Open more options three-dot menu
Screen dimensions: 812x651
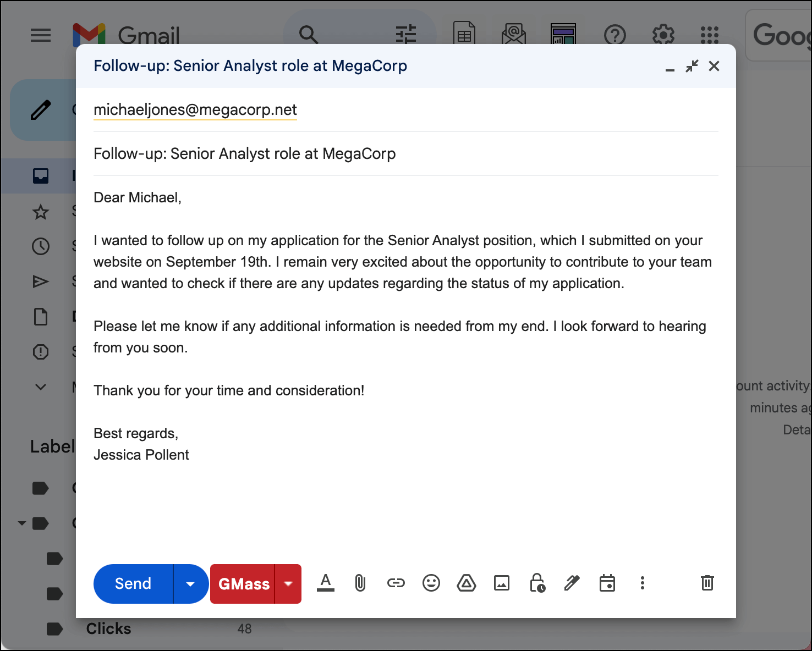[x=642, y=583]
